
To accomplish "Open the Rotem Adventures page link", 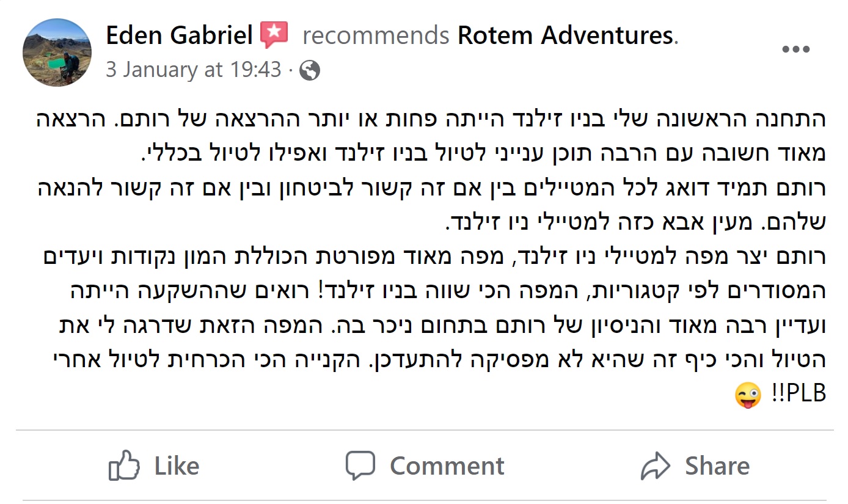I will [x=565, y=35].
